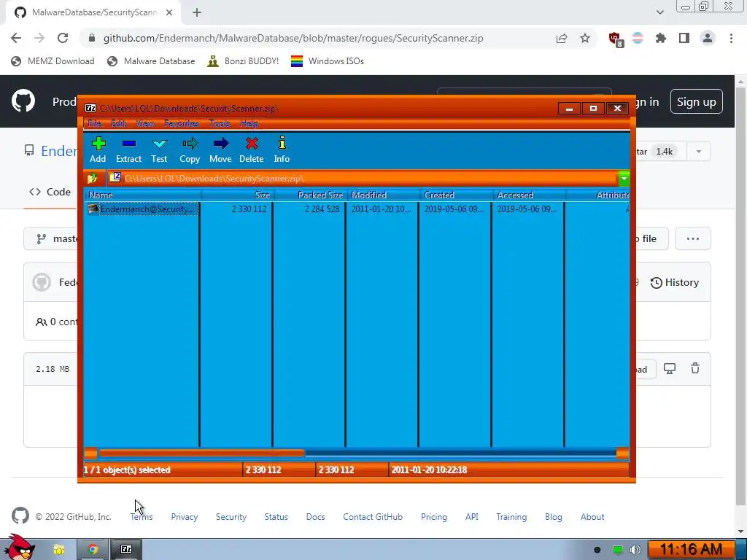Share this page via Chrome share icon
The width and height of the screenshot is (747, 560).
click(x=562, y=38)
